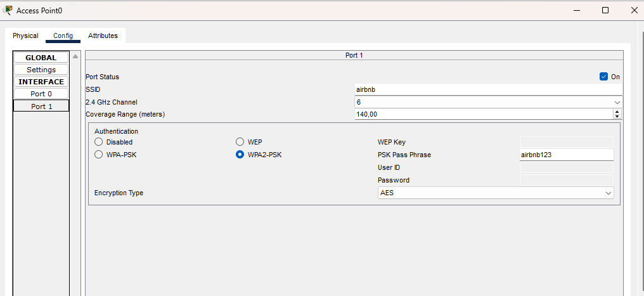This screenshot has height=296, width=644.
Task: Click the PSK Pass Phrase field
Action: click(x=566, y=155)
